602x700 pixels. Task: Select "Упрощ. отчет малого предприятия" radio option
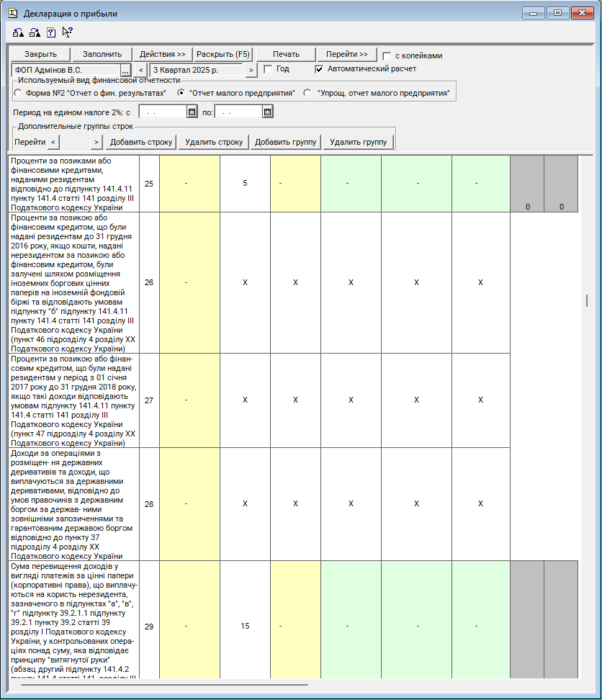coord(307,93)
